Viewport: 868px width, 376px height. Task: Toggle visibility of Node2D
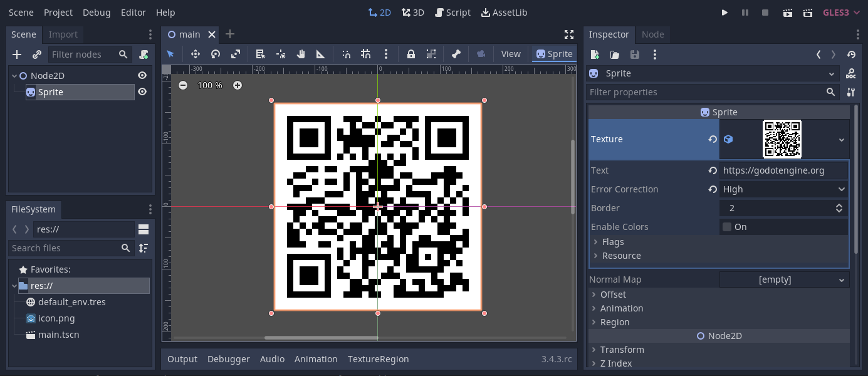pos(142,76)
